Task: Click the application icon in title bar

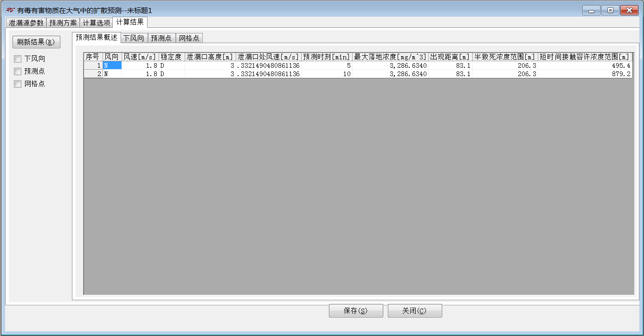Action: pos(10,10)
